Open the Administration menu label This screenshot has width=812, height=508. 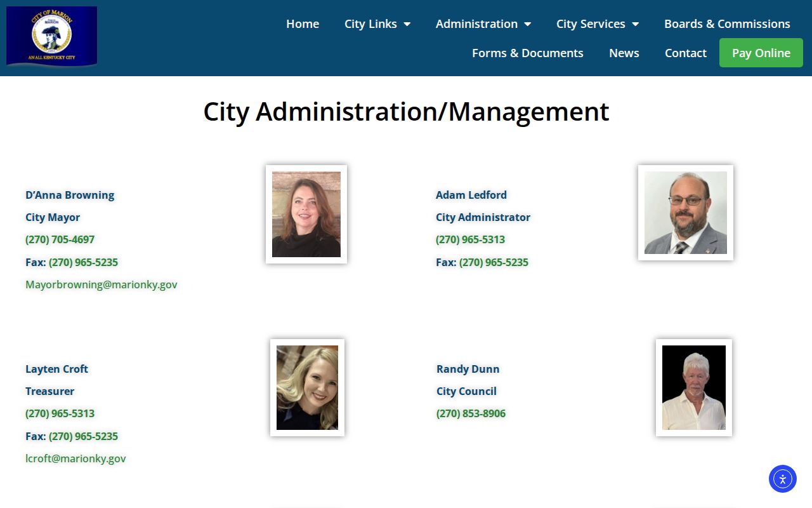pos(476,24)
